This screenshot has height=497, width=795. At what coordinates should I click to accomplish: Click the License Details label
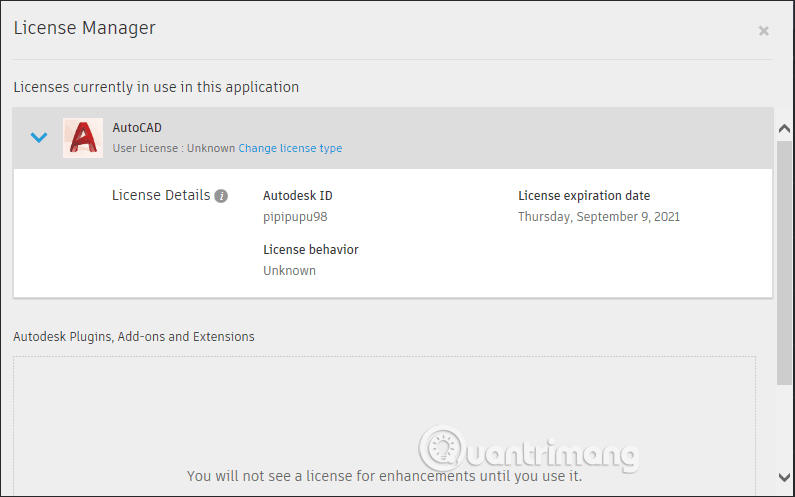pyautogui.click(x=161, y=195)
